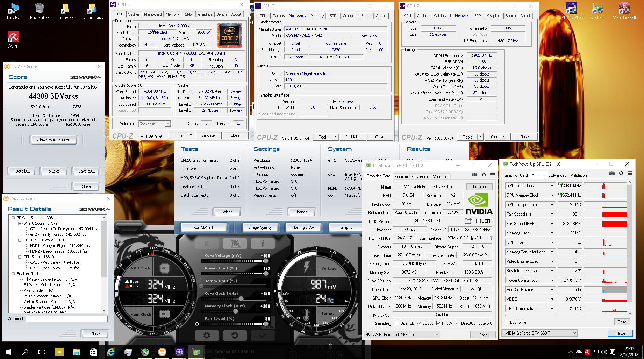The height and width of the screenshot is (359, 644).
Task: Adjust the Core Voltage slider handle
Action: pos(266,261)
